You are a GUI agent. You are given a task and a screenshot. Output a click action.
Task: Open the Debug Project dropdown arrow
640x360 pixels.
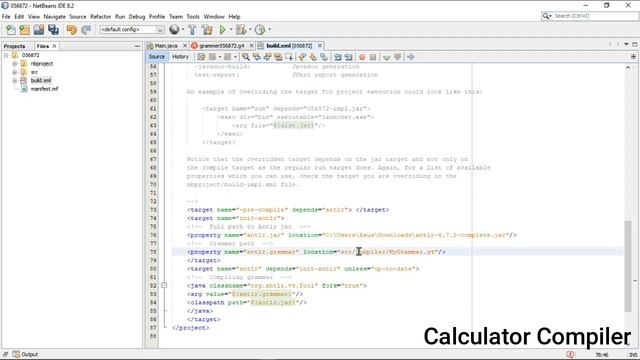click(x=250, y=29)
